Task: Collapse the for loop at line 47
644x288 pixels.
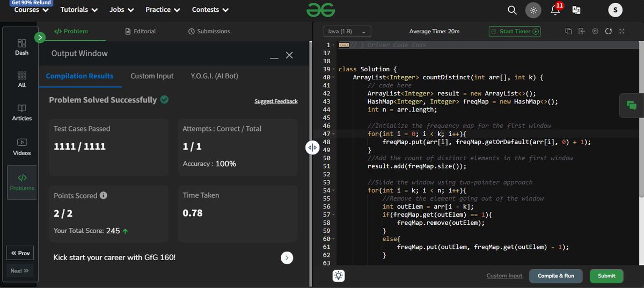Action: 334,134
